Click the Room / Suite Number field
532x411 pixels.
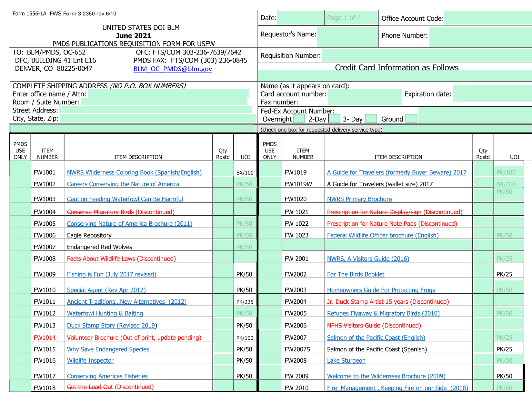(x=164, y=102)
